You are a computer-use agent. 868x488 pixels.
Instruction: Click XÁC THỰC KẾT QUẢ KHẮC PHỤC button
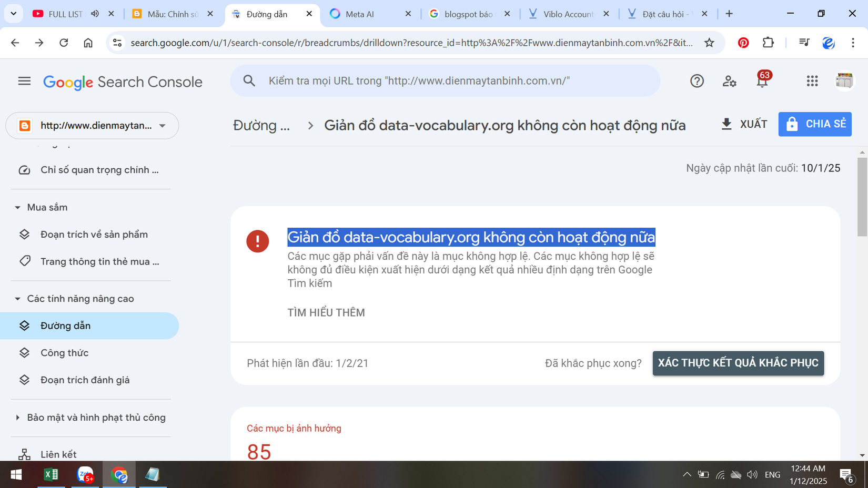point(738,363)
